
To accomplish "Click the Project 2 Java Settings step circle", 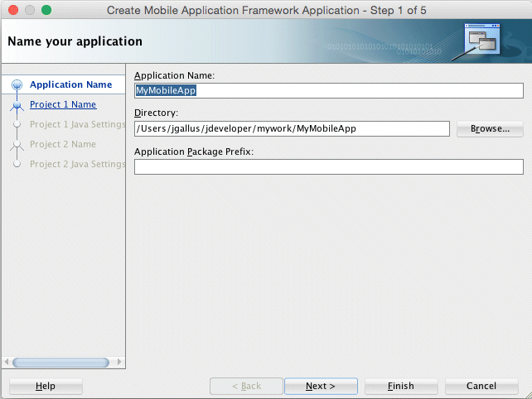I will click(17, 164).
